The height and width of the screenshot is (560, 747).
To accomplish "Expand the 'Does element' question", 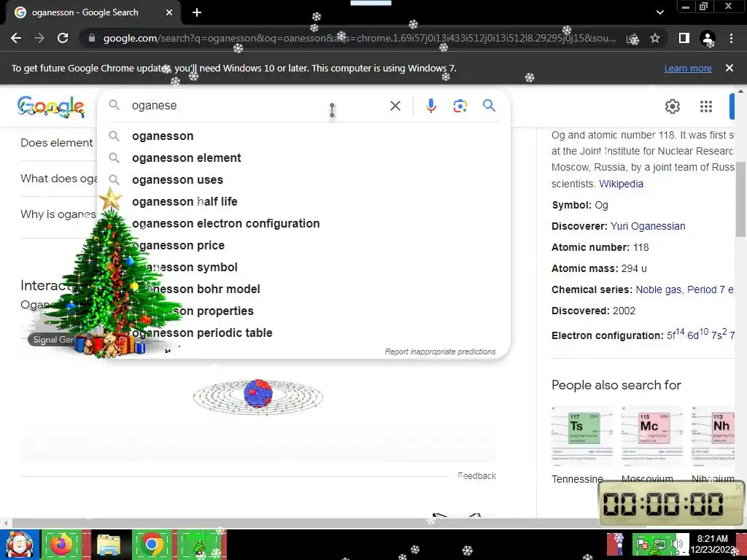I will [57, 143].
